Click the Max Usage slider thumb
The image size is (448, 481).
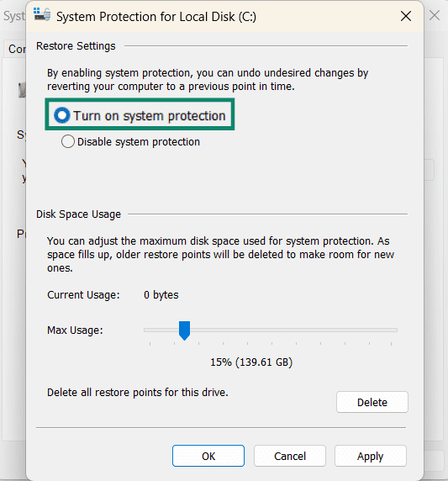[185, 330]
